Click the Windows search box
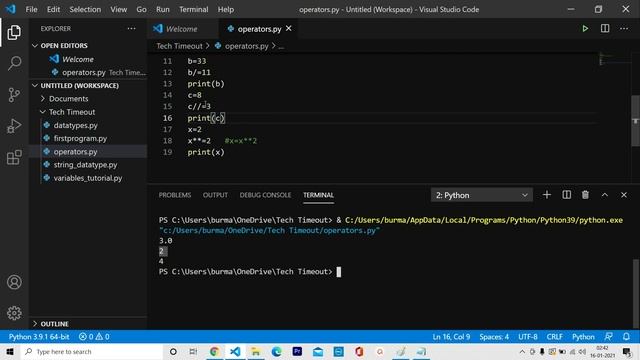Image resolution: width=640 pixels, height=360 pixels. click(x=91, y=351)
